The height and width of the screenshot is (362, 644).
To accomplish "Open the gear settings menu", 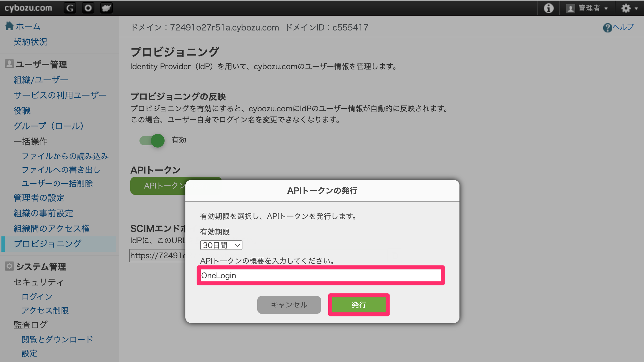I will 626,8.
